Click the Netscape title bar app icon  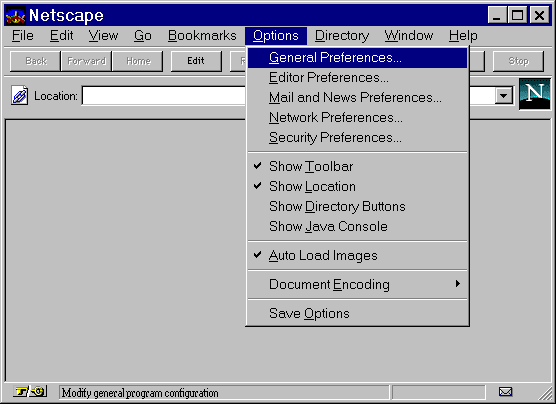click(x=16, y=16)
